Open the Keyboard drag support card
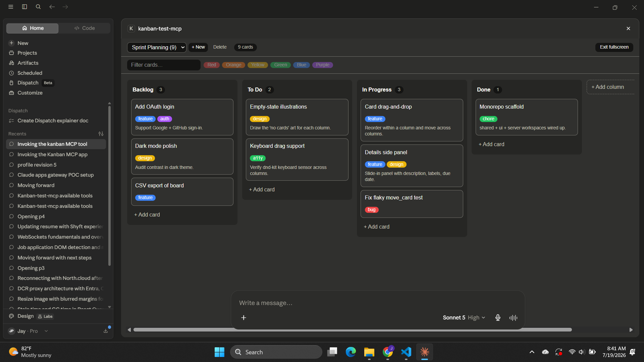644x362 pixels. coord(297,160)
